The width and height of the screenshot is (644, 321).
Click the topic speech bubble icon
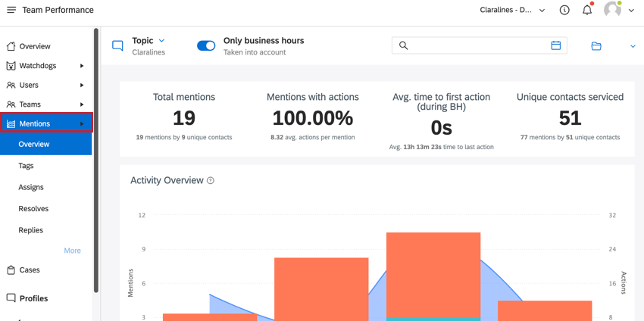pyautogui.click(x=117, y=45)
